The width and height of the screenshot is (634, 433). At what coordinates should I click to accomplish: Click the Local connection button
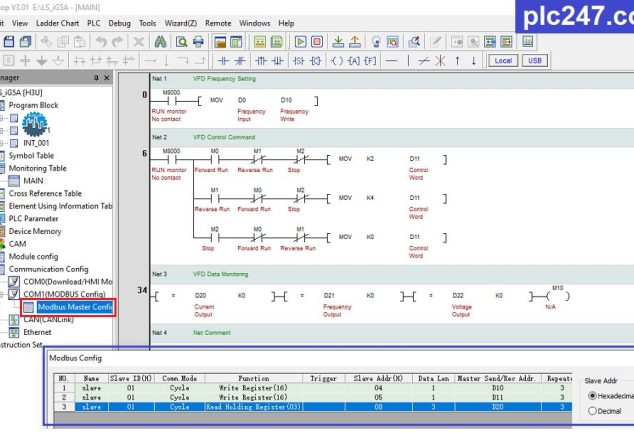(503, 61)
